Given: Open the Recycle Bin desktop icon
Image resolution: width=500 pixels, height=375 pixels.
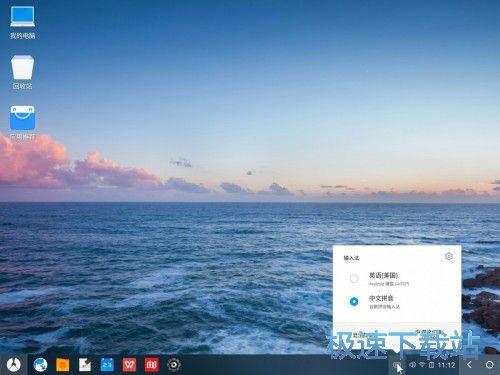Looking at the screenshot, I should (x=22, y=72).
